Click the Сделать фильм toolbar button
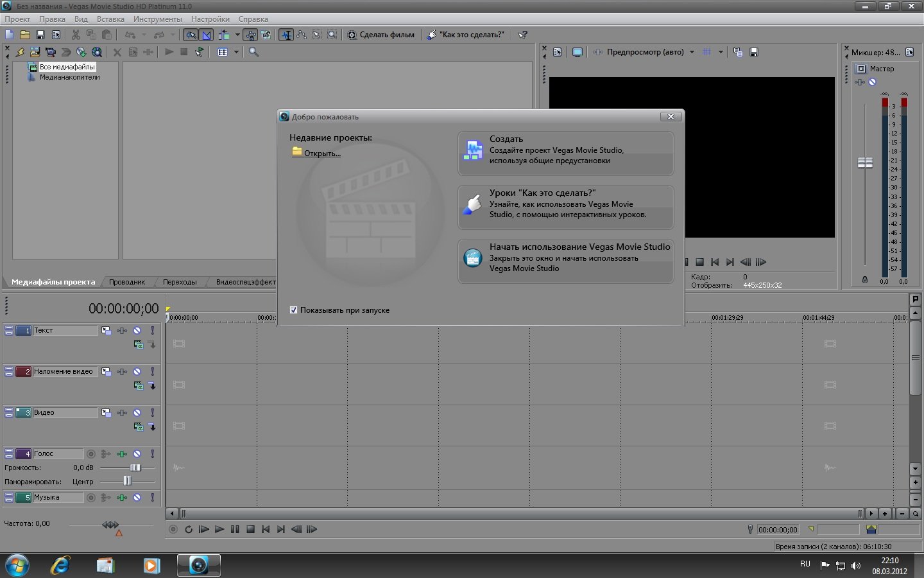The height and width of the screenshot is (578, 924). coord(381,35)
